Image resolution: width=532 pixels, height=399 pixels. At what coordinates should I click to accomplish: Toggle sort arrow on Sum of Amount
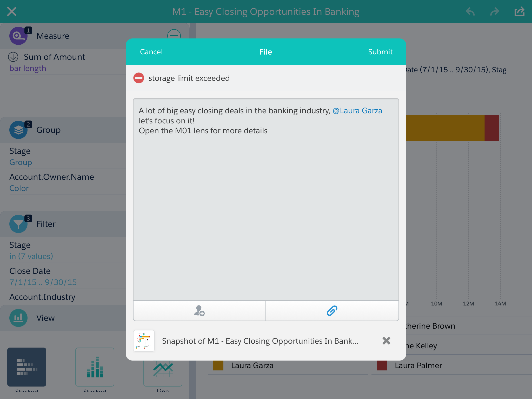point(13,57)
